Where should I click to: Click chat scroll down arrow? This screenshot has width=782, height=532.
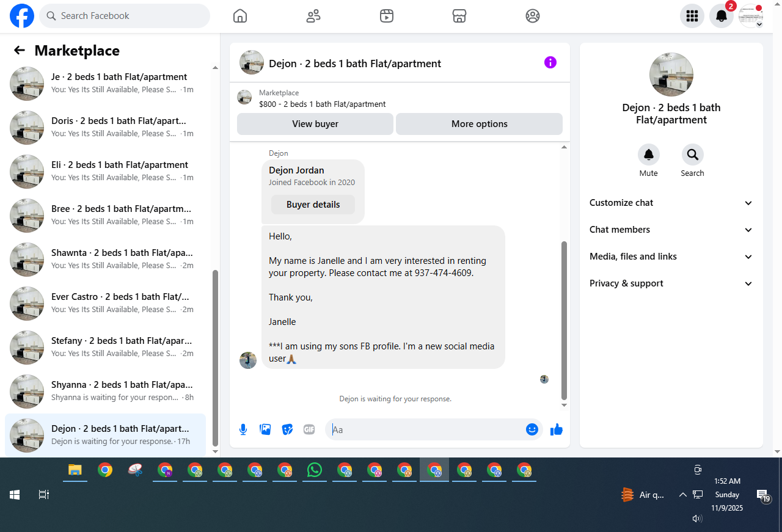click(564, 406)
